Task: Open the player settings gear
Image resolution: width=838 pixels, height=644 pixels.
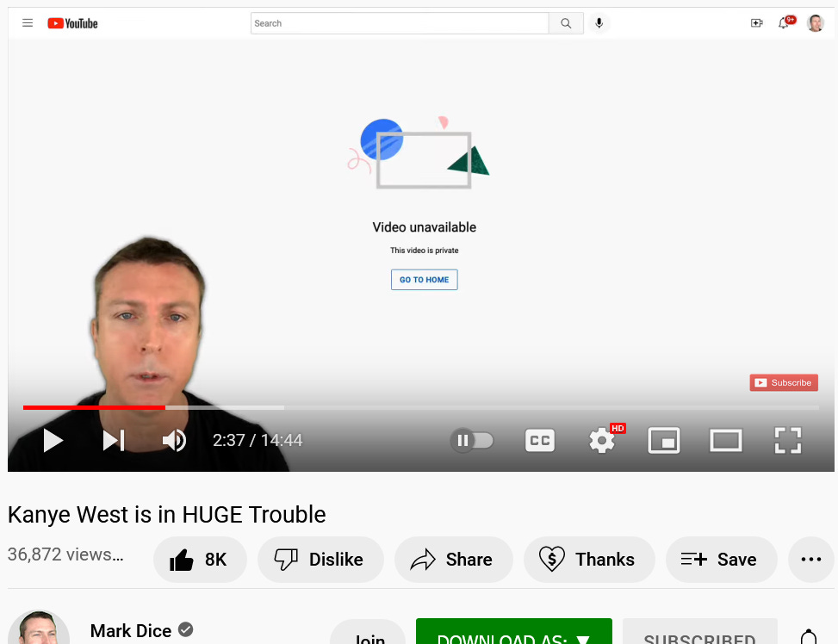Action: [602, 440]
